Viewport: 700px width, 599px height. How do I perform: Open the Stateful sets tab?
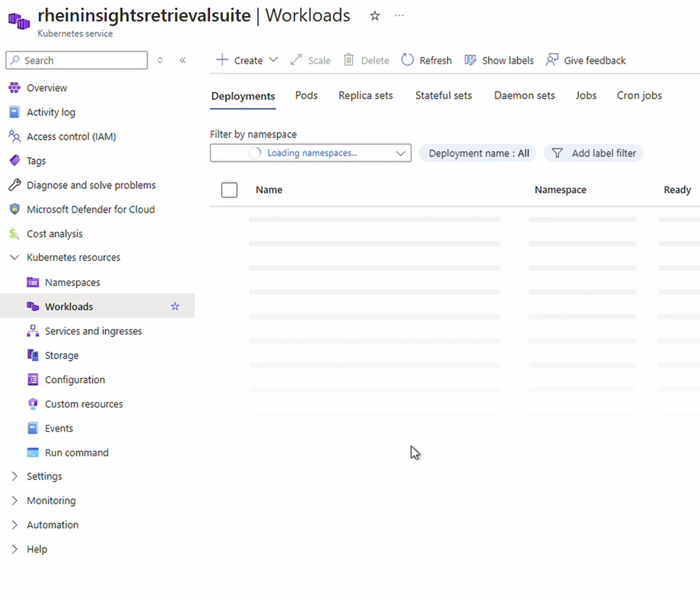click(443, 96)
